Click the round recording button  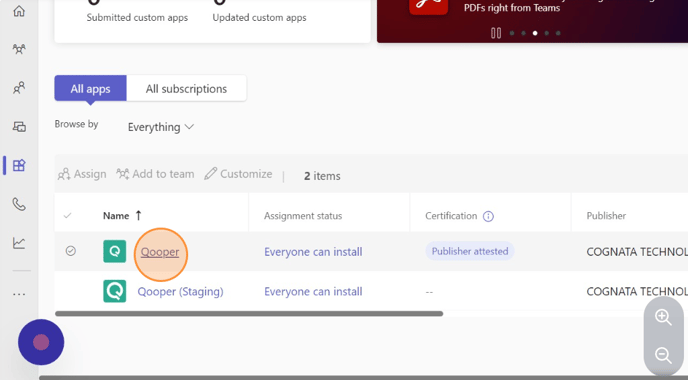point(41,342)
